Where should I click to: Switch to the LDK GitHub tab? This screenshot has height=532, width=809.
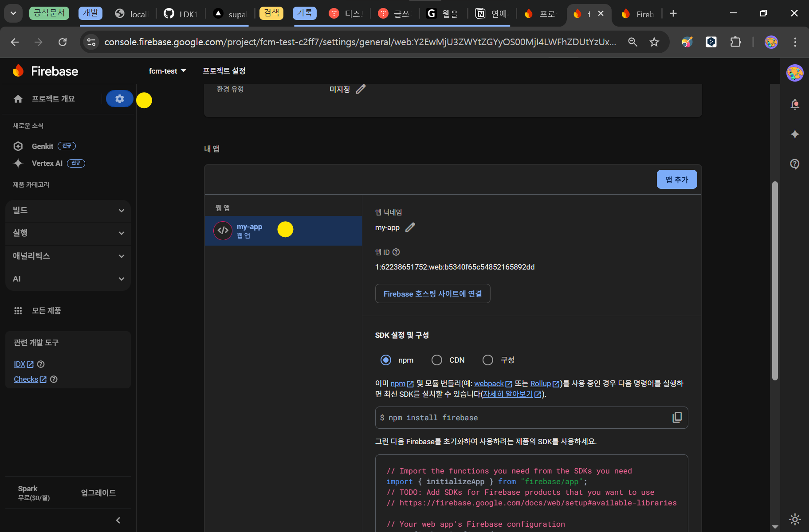click(x=181, y=14)
